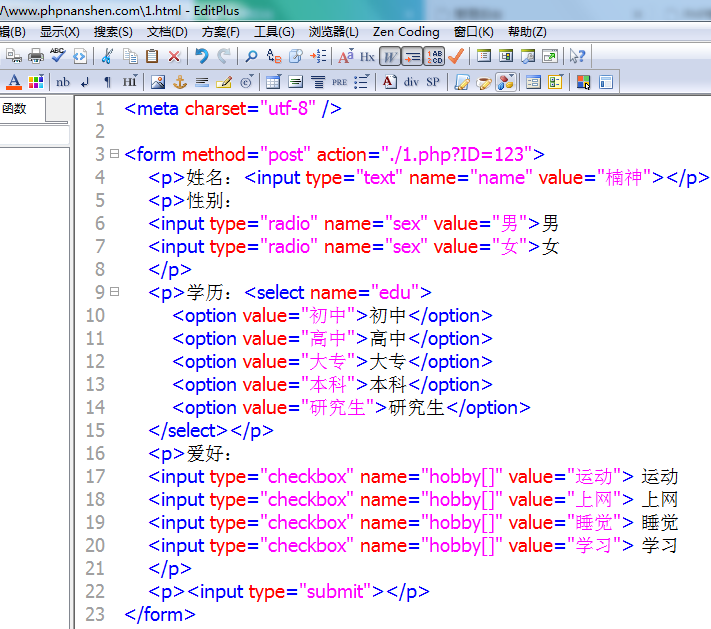The height and width of the screenshot is (629, 711).
Task: Click the Redo arrow
Action: point(224,56)
